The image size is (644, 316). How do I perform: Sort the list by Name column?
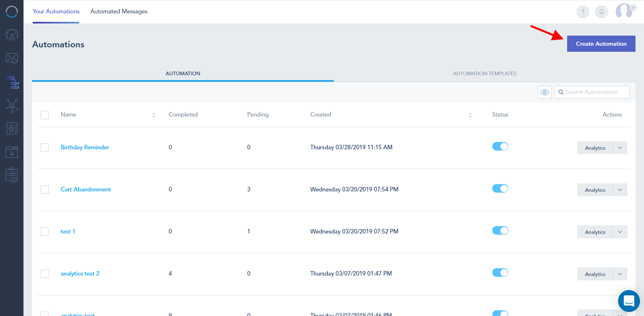click(x=154, y=115)
